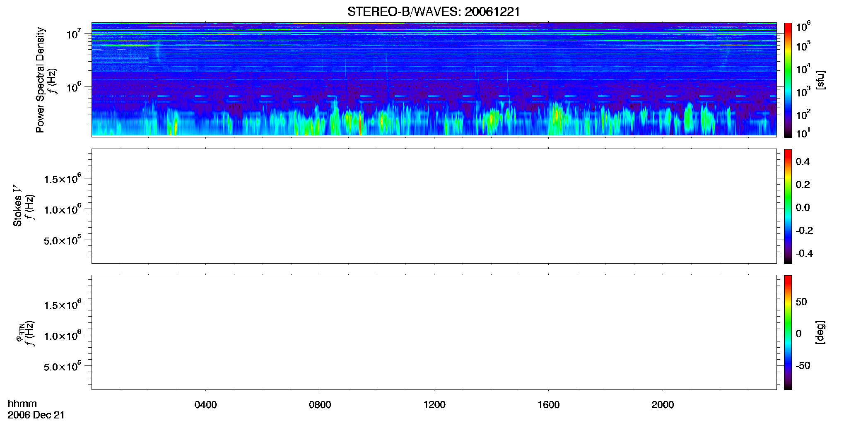Click the Power Spectral Density color bar

click(x=788, y=80)
